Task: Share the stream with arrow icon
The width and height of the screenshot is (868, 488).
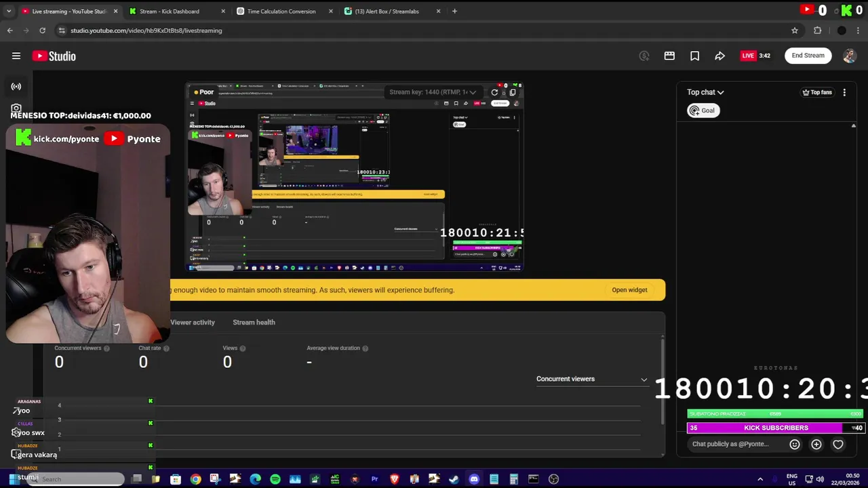Action: coord(719,56)
